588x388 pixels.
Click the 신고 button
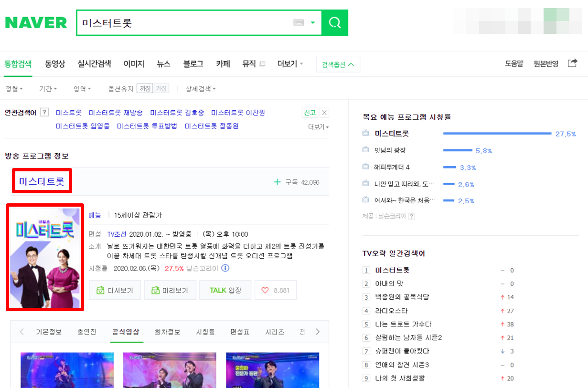[310, 113]
